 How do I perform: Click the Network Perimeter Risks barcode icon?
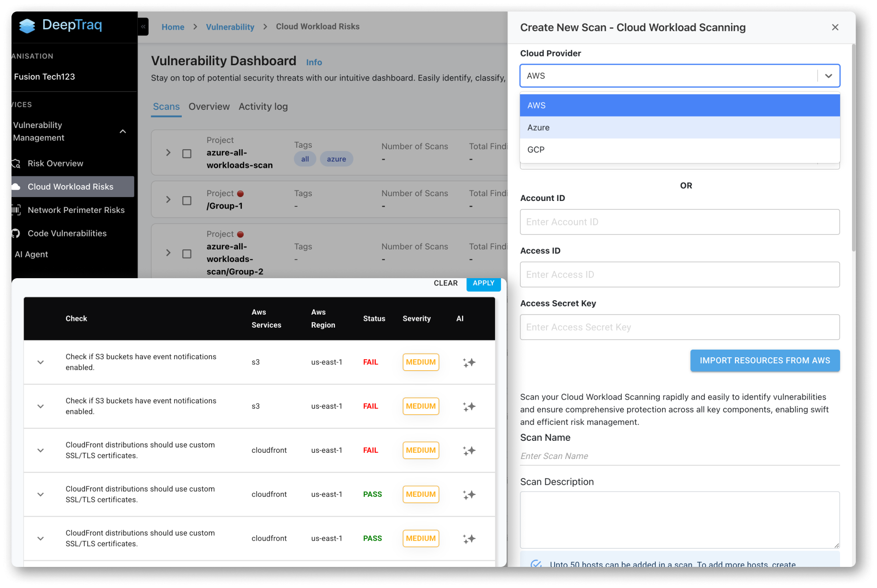[16, 210]
